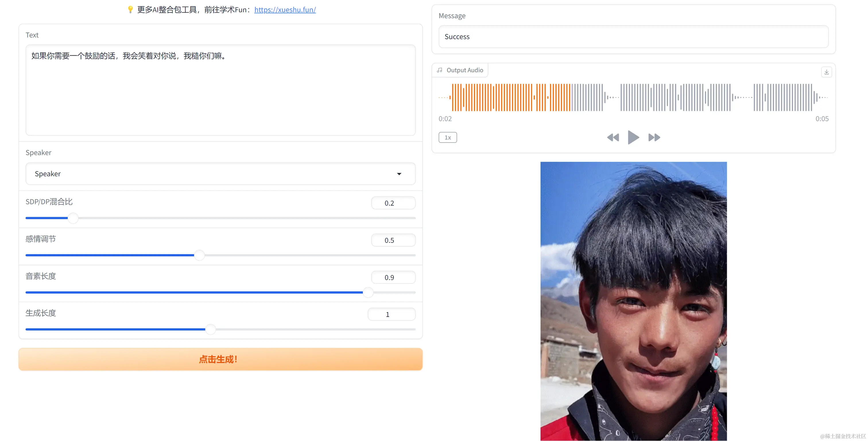This screenshot has width=868, height=441.
Task: Focus the 生成长度 value field 1
Action: 391,315
